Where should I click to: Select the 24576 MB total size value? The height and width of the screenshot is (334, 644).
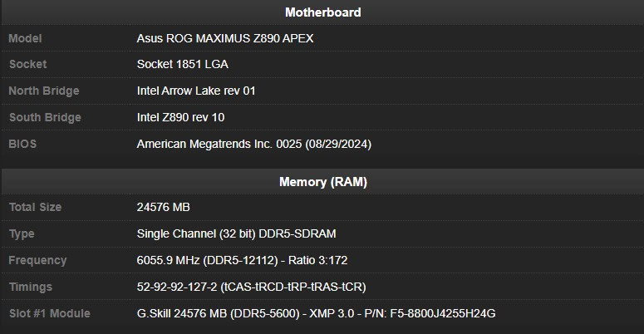pos(163,207)
